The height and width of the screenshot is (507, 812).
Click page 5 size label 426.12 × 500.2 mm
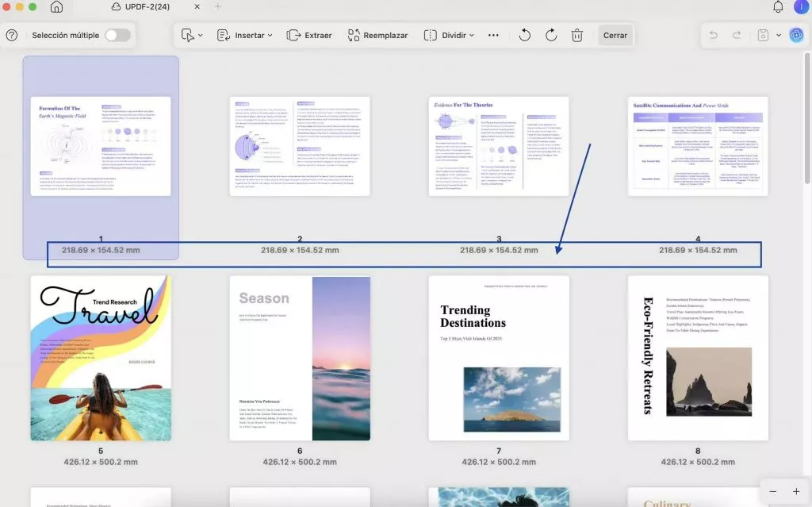(101, 462)
